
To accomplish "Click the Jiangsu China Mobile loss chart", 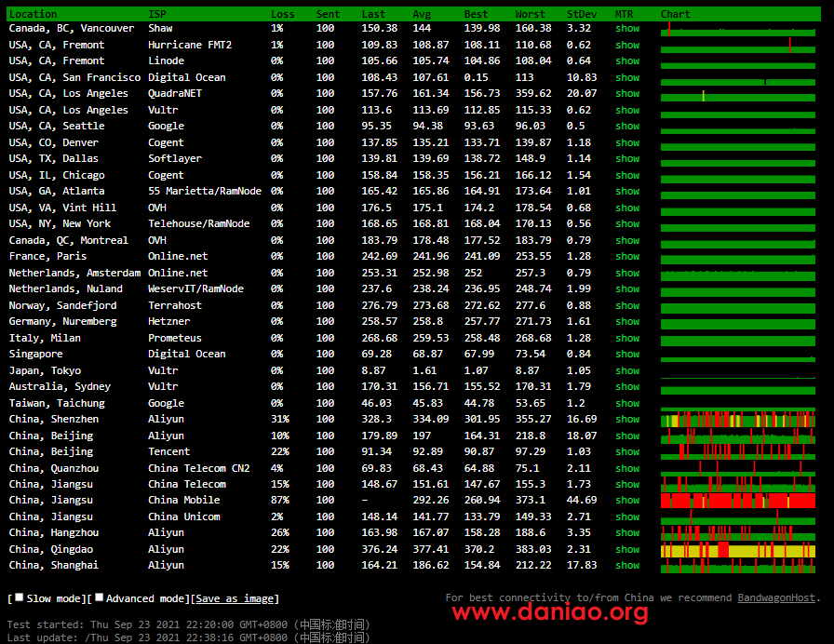I will point(738,501).
